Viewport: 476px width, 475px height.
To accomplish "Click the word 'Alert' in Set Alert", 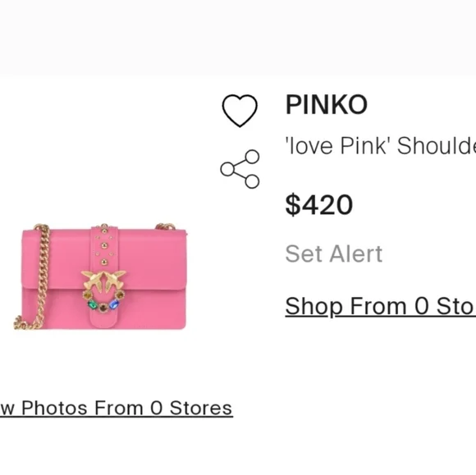I will pyautogui.click(x=356, y=253).
